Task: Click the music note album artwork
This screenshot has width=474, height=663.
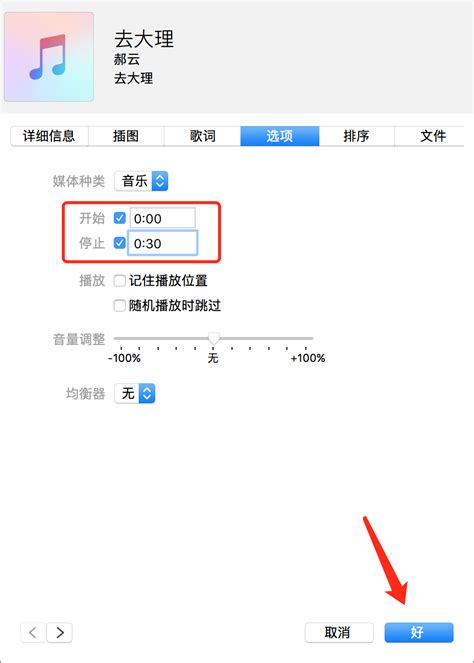Action: click(49, 57)
